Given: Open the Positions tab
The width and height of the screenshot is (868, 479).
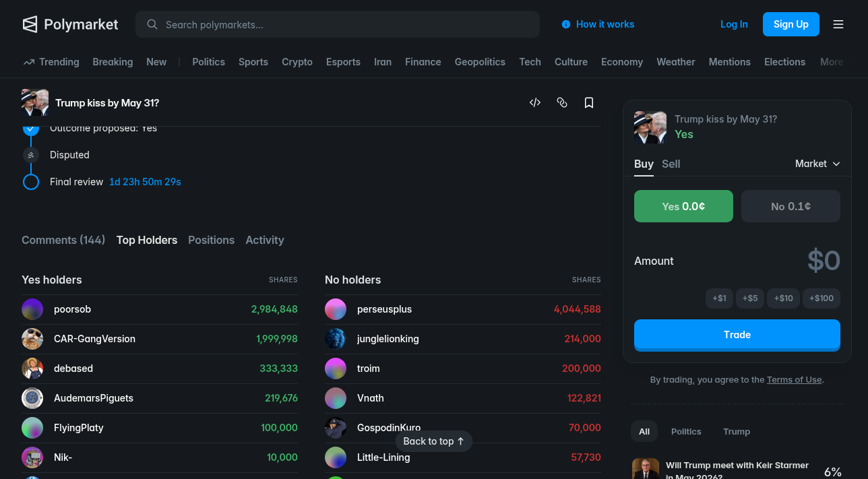Looking at the screenshot, I should 212,240.
